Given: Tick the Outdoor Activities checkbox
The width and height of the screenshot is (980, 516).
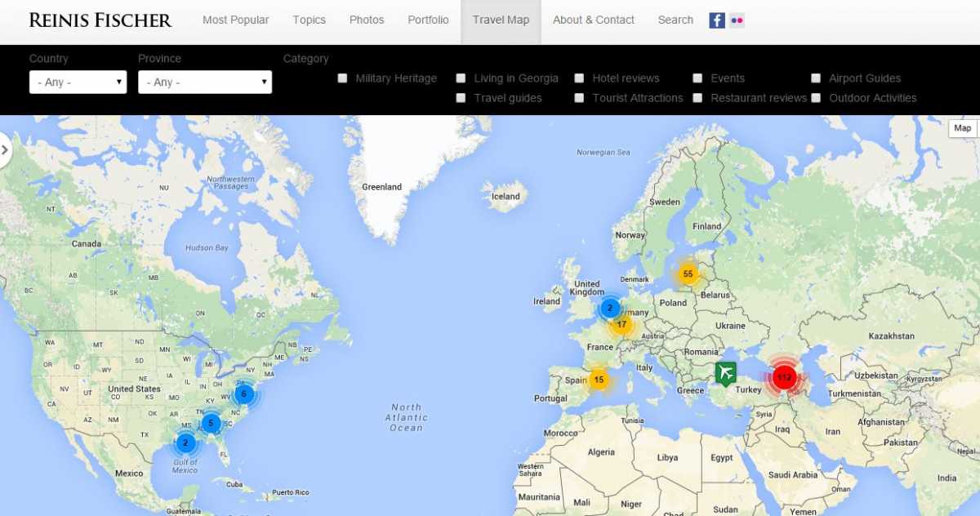Looking at the screenshot, I should 816,98.
